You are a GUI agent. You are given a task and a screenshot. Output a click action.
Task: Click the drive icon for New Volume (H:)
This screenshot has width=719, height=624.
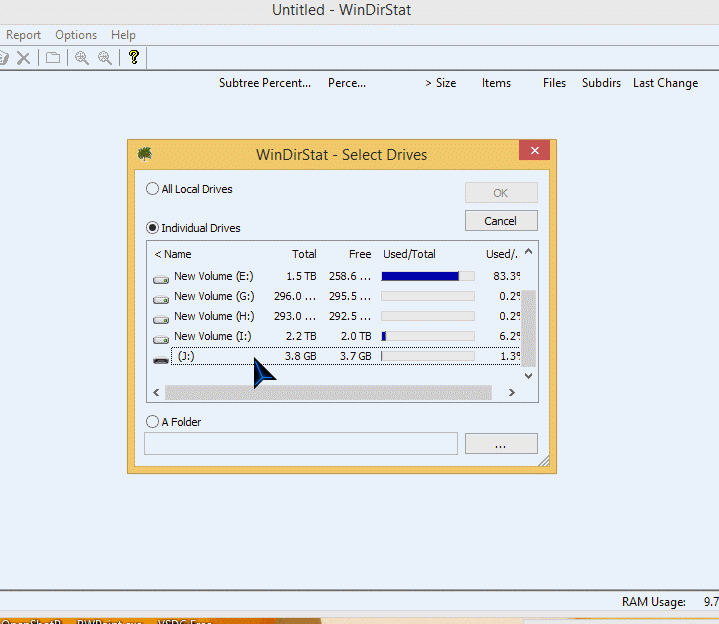[161, 319]
